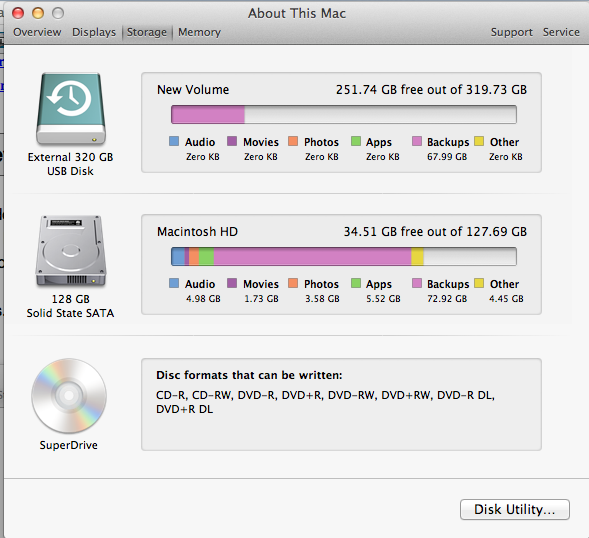This screenshot has height=538, width=589.
Task: Click the External 320 GB Time Machine disk icon
Action: click(71, 109)
